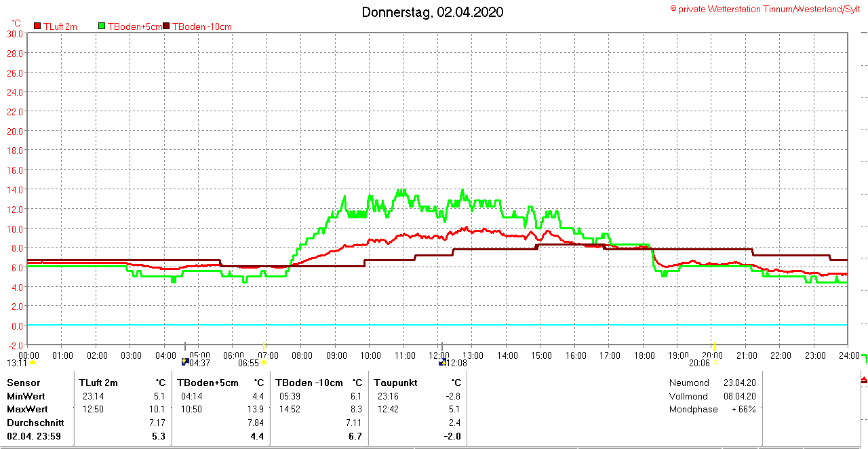Image resolution: width=868 pixels, height=449 pixels.
Task: Select the Taupunkt column header
Action: [x=397, y=383]
